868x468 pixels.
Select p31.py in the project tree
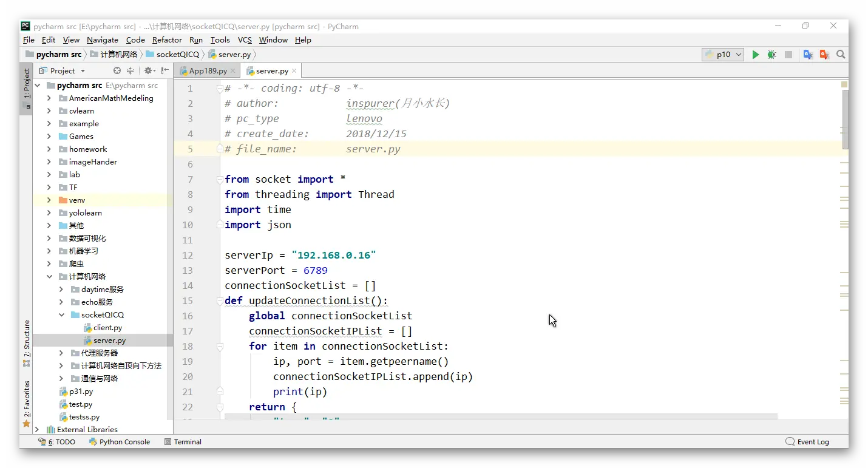click(76, 392)
